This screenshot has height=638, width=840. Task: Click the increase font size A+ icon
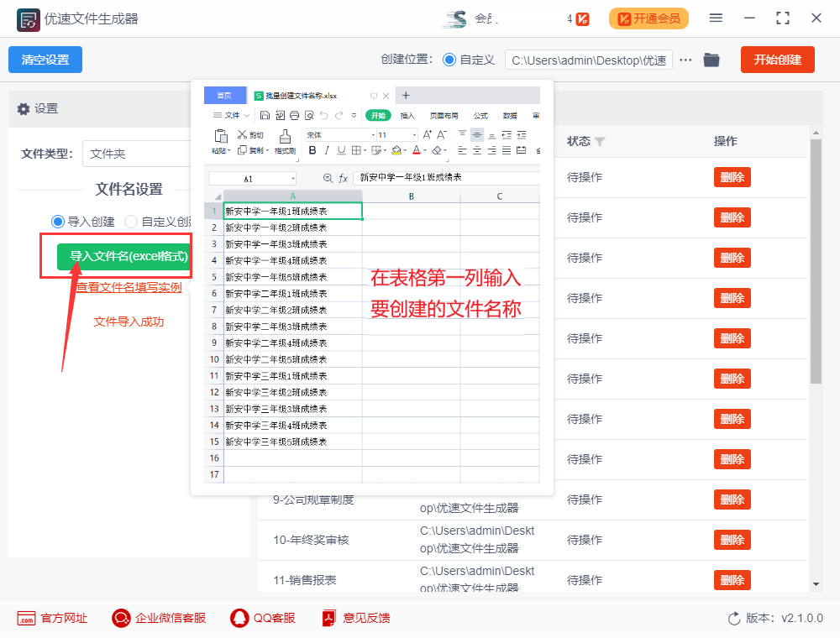coord(428,134)
